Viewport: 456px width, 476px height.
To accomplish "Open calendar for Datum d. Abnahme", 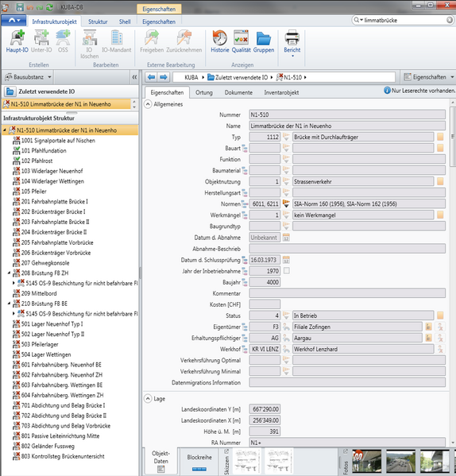I will pyautogui.click(x=286, y=238).
